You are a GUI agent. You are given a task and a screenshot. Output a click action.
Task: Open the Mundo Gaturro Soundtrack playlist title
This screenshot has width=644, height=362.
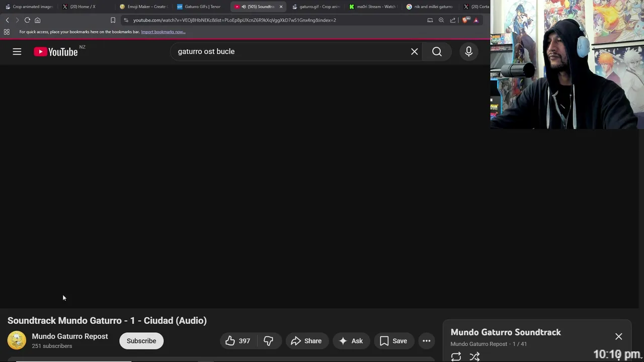506,332
